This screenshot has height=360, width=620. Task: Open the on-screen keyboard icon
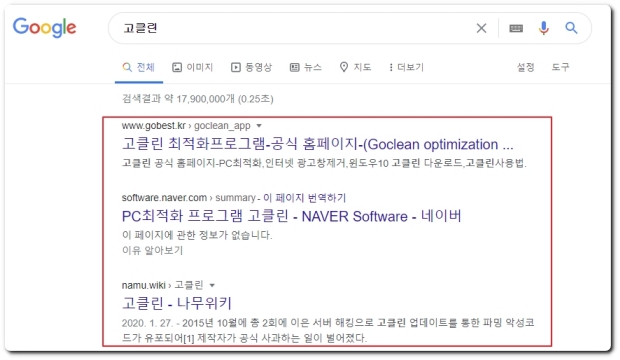516,28
